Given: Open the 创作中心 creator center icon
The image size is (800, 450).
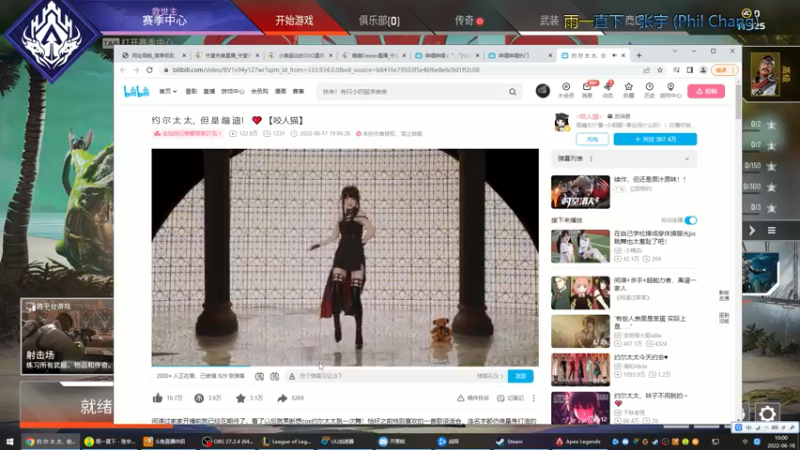Looking at the screenshot, I should [670, 90].
